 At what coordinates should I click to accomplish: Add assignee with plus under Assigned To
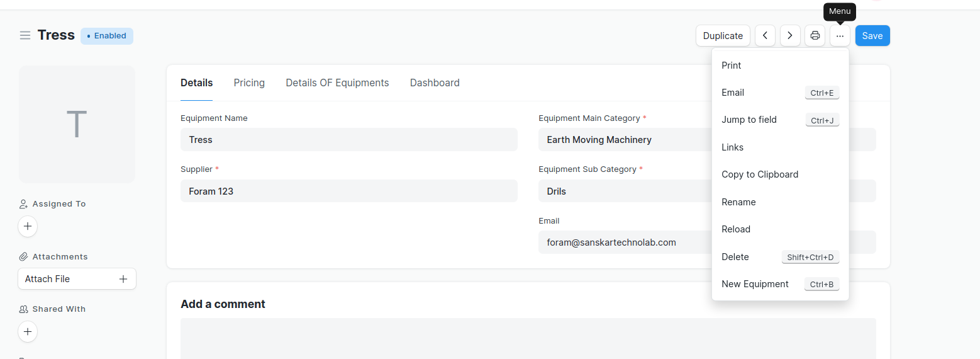click(28, 226)
